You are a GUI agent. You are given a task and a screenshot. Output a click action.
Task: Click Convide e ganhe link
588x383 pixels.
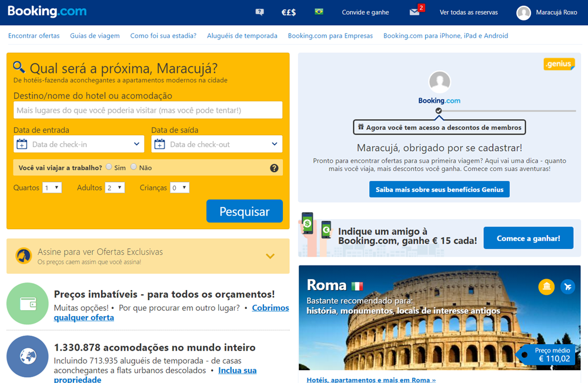[365, 12]
